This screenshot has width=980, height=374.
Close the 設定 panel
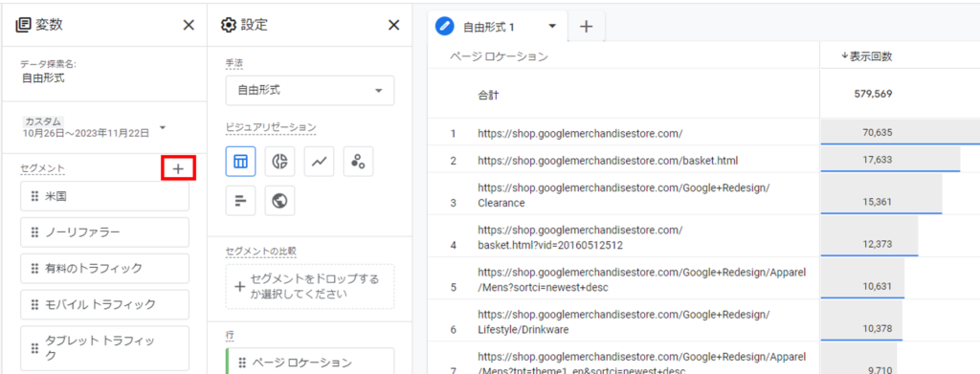point(393,25)
